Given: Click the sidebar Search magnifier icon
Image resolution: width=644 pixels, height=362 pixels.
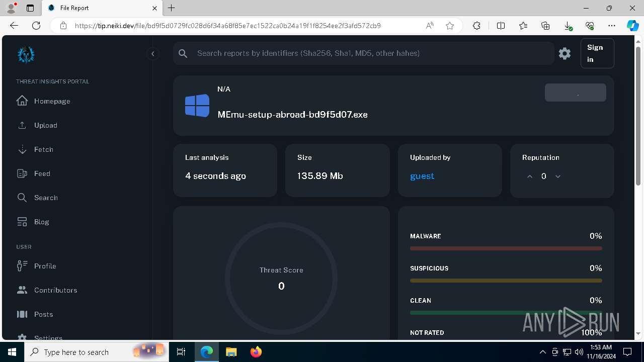Looking at the screenshot, I should click(x=22, y=198).
